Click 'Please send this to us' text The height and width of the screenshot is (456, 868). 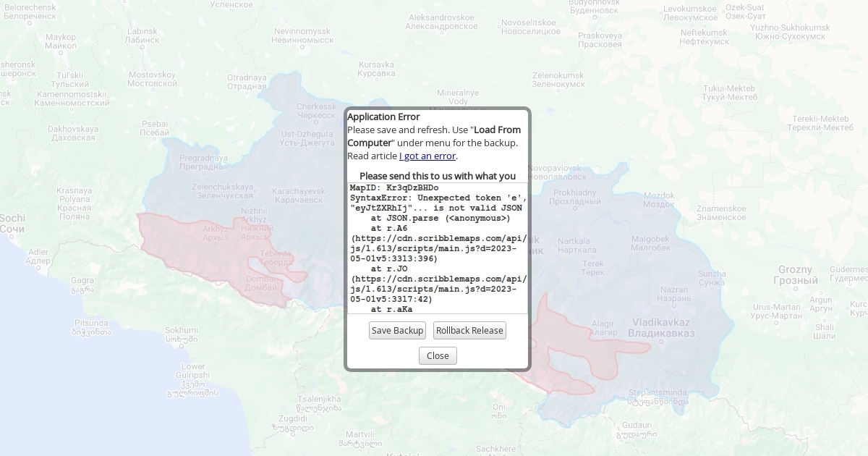click(438, 176)
